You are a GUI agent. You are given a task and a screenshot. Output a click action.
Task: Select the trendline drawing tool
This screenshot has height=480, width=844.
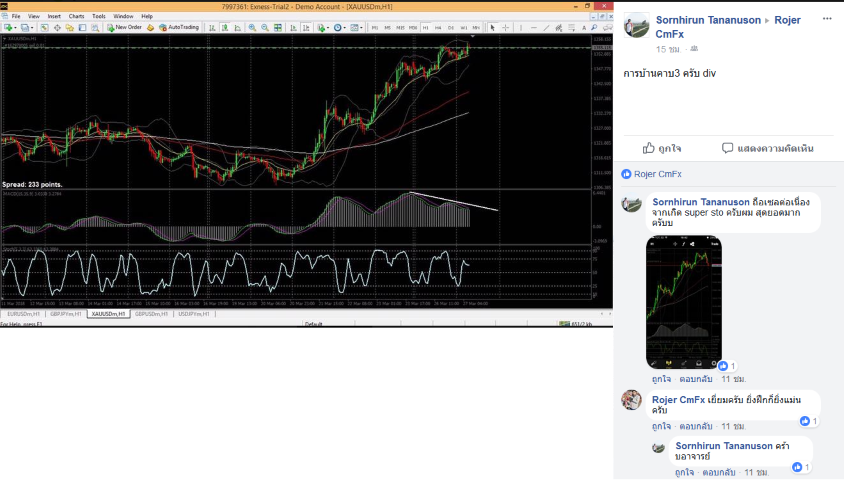point(546,27)
